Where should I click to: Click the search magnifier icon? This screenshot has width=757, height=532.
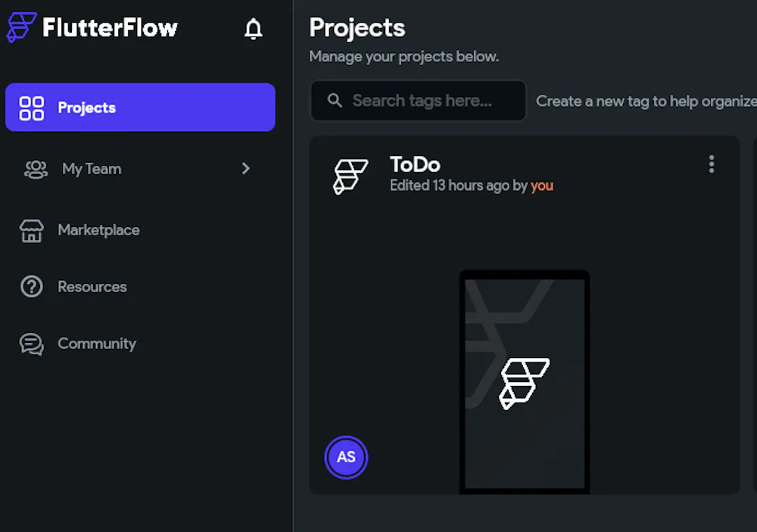(335, 101)
